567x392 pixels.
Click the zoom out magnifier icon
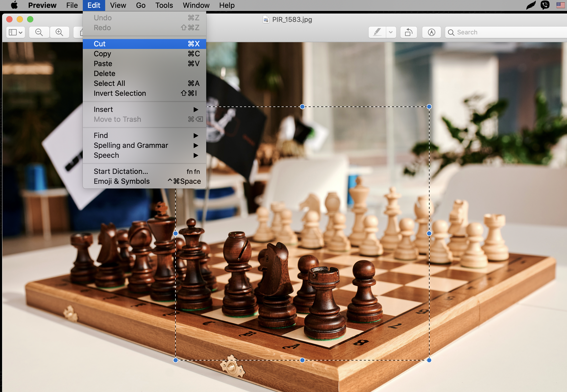coord(39,32)
